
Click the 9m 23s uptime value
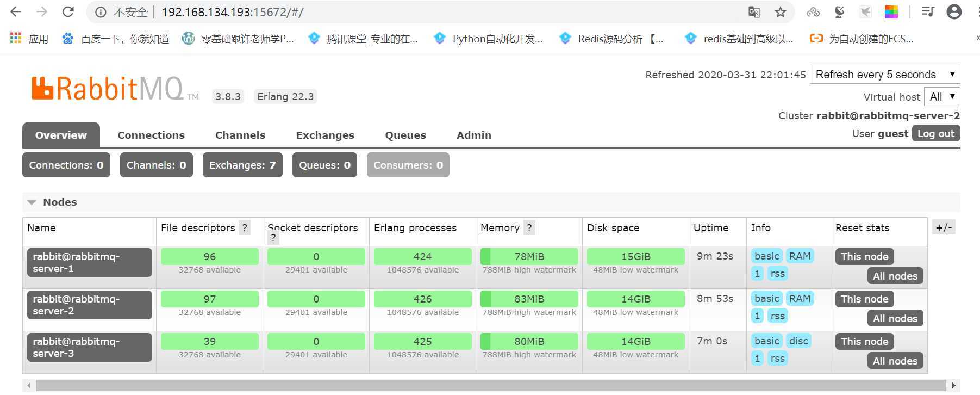(x=715, y=256)
